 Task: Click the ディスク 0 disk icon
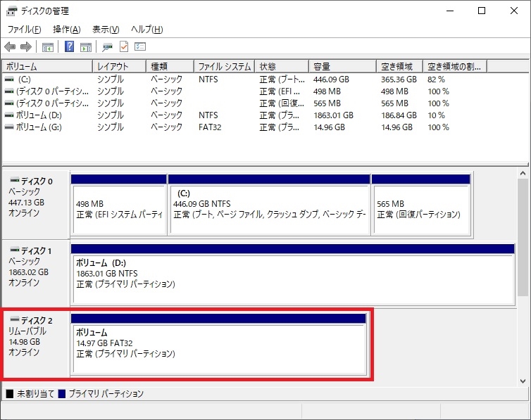pos(15,180)
